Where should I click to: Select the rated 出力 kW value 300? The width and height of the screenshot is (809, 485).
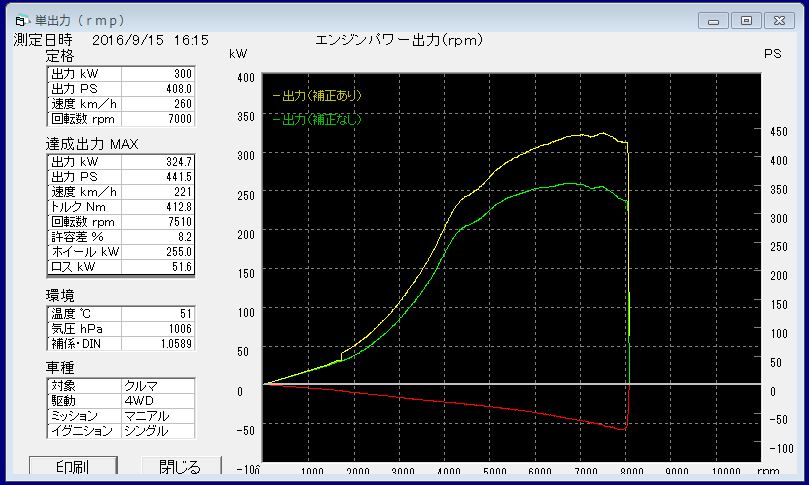(158, 74)
